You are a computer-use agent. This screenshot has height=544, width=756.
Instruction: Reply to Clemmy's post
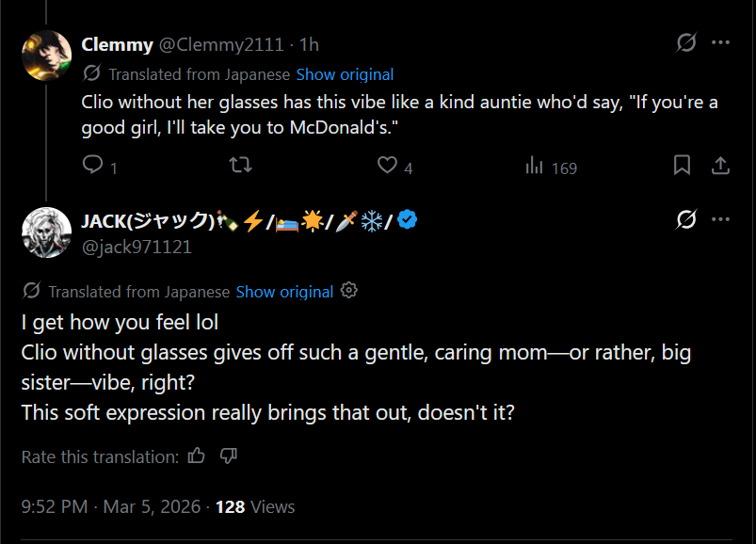(x=93, y=166)
